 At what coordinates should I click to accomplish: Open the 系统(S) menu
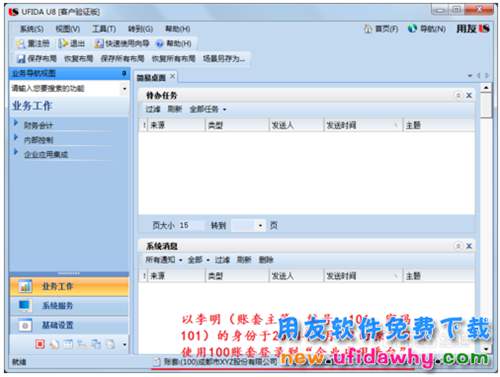point(32,29)
